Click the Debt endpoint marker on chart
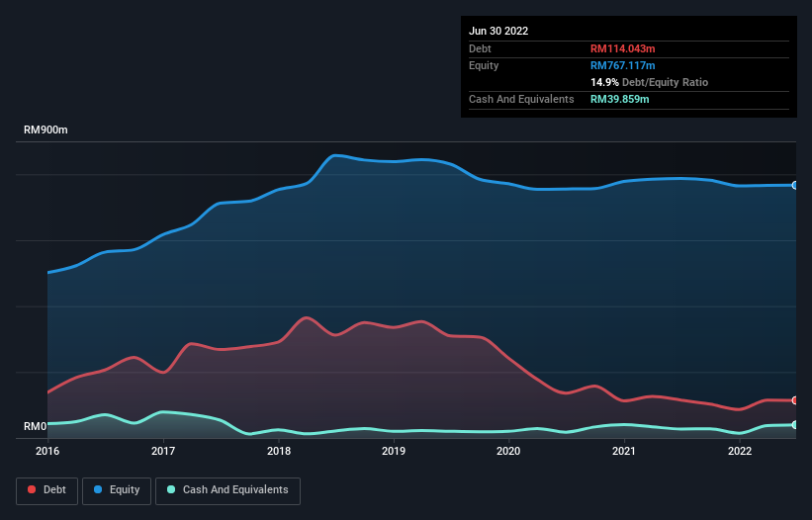Viewport: 812px width, 520px height. [795, 400]
